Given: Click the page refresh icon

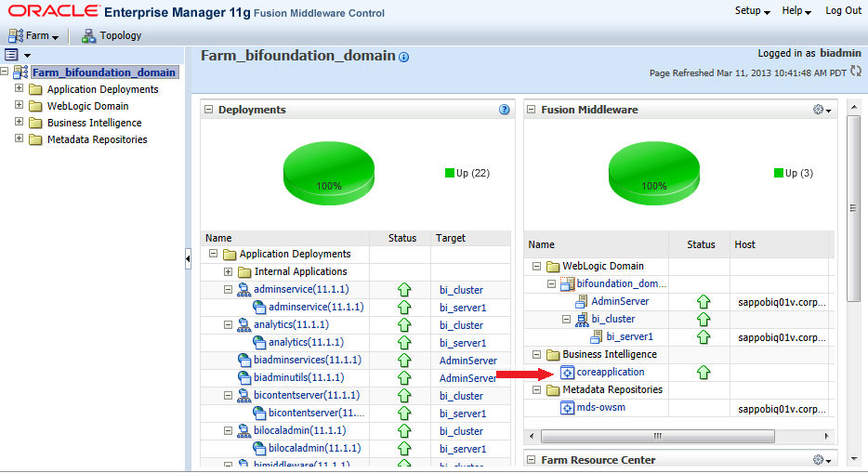Looking at the screenshot, I should tap(856, 72).
